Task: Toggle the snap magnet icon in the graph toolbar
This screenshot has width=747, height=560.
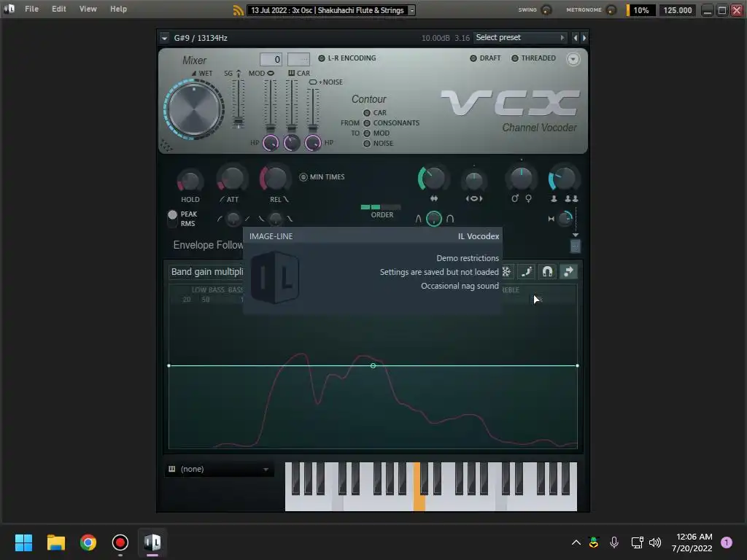Action: [547, 271]
